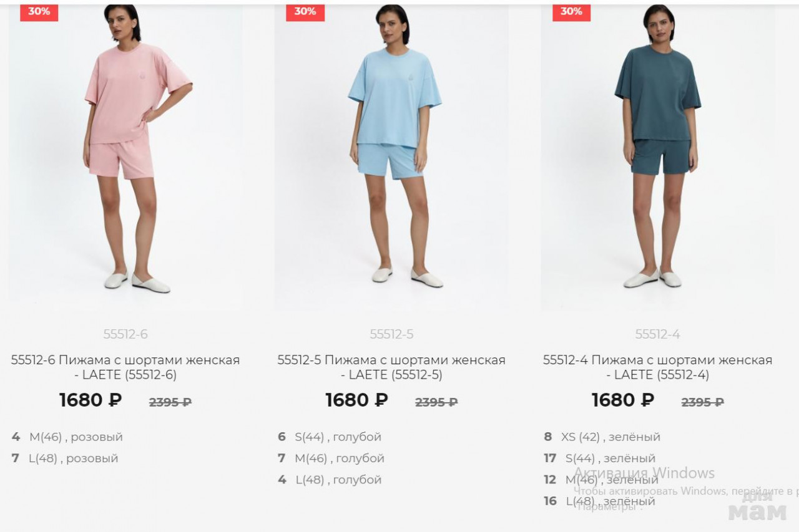Click the 30% discount badge on pink pajama
Screen dimensions: 799x532
click(39, 12)
